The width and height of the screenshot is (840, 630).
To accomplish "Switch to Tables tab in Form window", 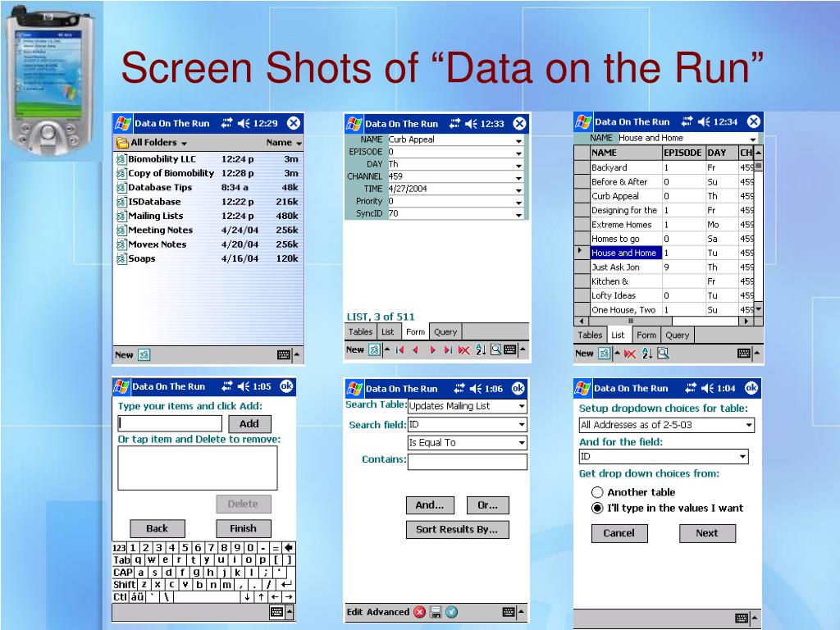I will pyautogui.click(x=361, y=331).
